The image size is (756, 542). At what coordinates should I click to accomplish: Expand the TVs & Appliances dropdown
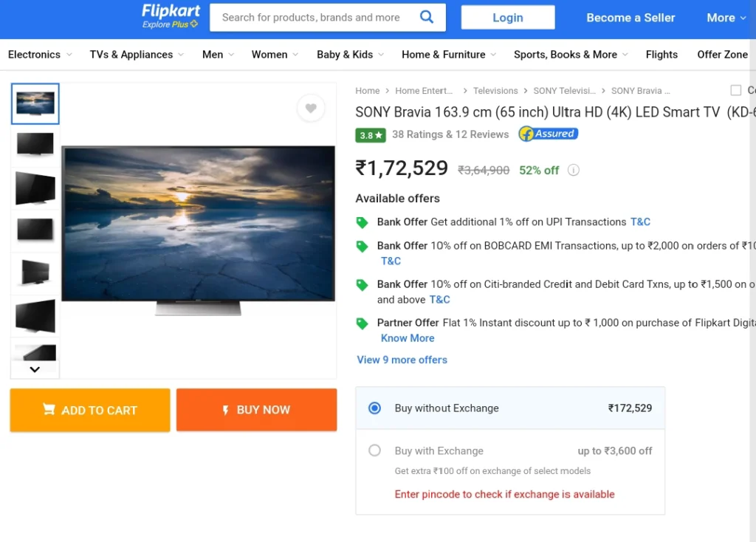(137, 55)
